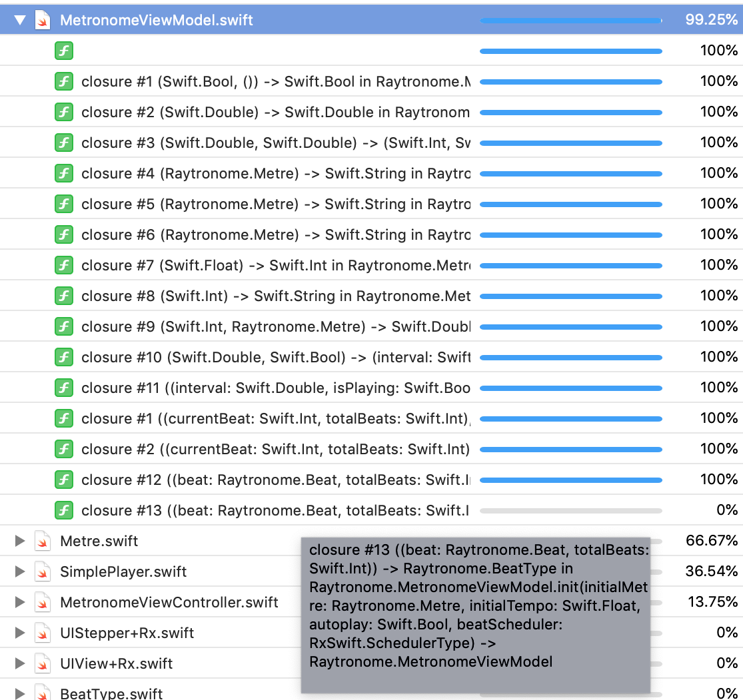Select closure #12 beat totalBeats row

tap(276, 480)
